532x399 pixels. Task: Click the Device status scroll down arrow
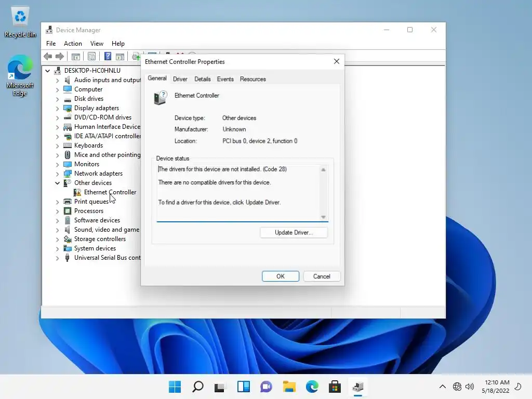click(323, 217)
